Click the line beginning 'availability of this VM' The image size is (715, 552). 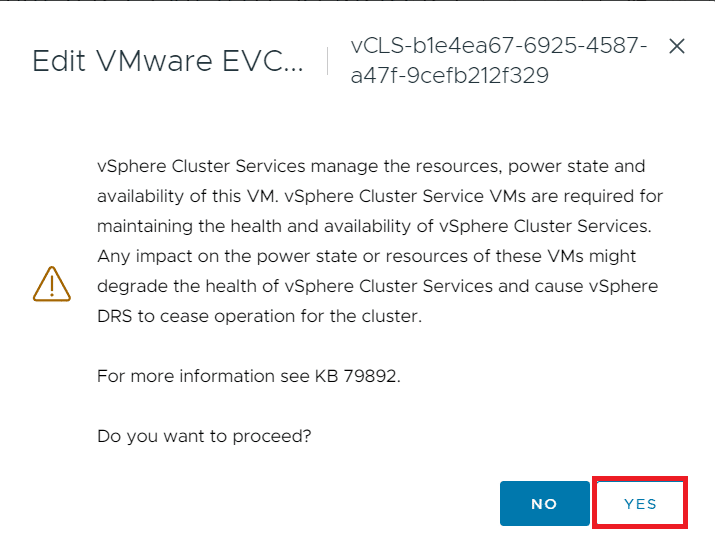click(380, 196)
